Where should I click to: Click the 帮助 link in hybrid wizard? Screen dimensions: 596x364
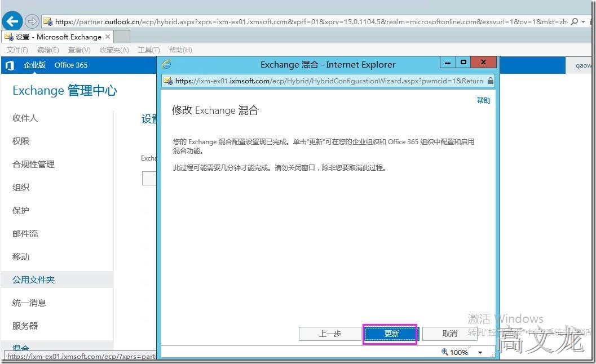click(x=483, y=100)
